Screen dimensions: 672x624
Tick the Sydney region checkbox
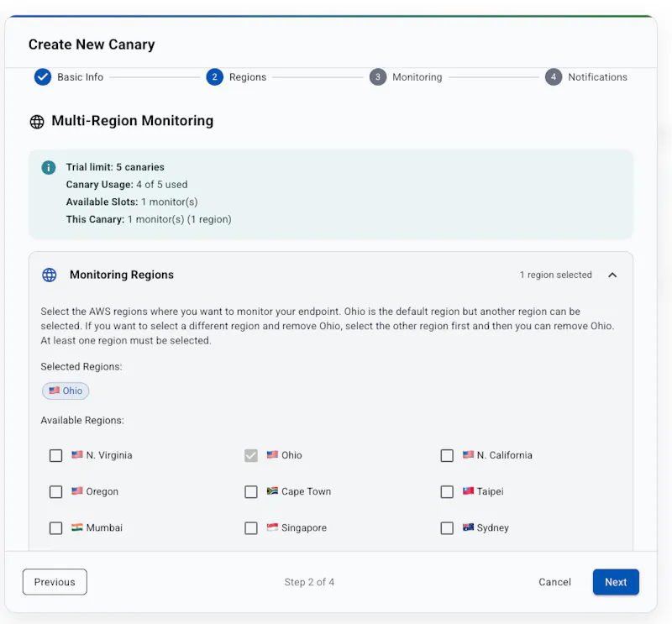point(447,528)
